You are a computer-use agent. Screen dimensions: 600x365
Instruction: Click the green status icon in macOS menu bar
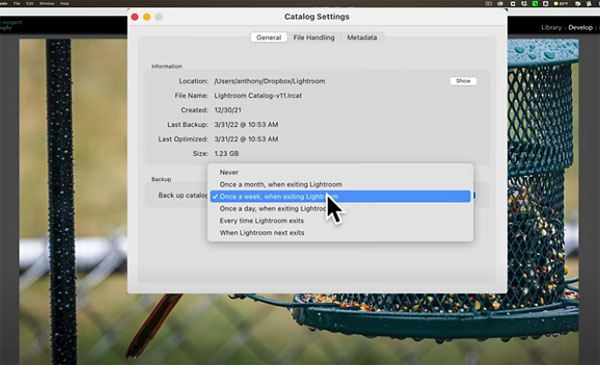pyautogui.click(x=535, y=3)
